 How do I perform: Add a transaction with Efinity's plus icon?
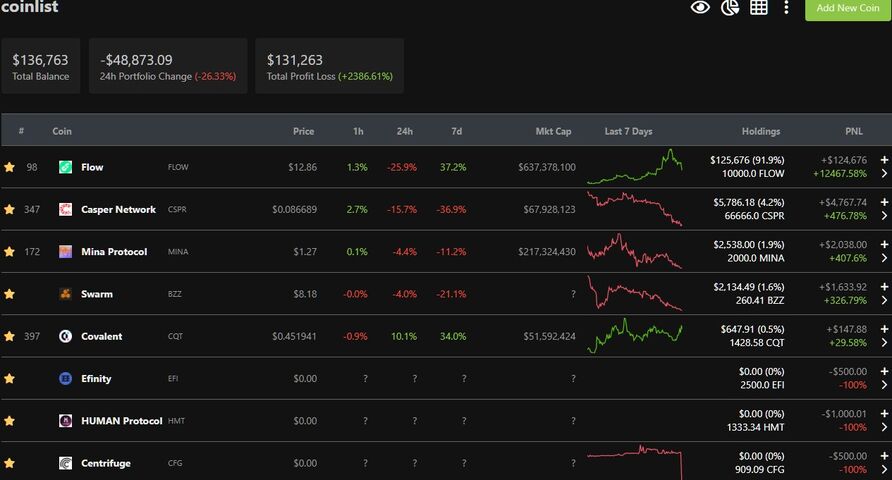point(884,371)
